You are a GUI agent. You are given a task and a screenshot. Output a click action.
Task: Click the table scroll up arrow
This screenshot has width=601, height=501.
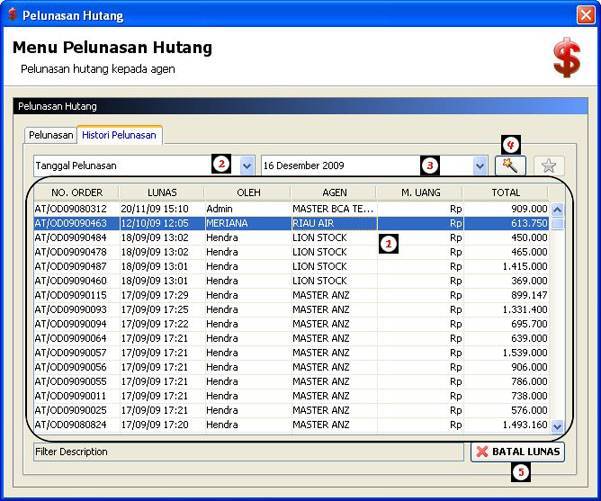(557, 209)
